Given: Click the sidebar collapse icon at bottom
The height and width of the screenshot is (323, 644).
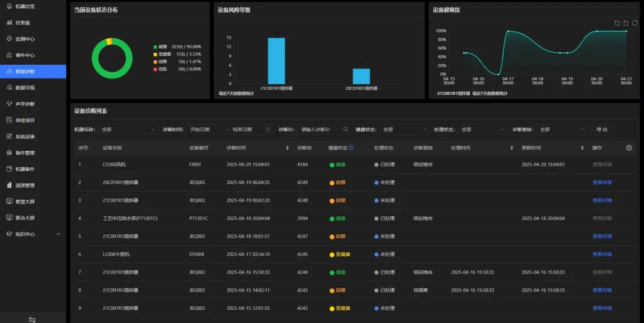Looking at the screenshot, I should click(32, 319).
